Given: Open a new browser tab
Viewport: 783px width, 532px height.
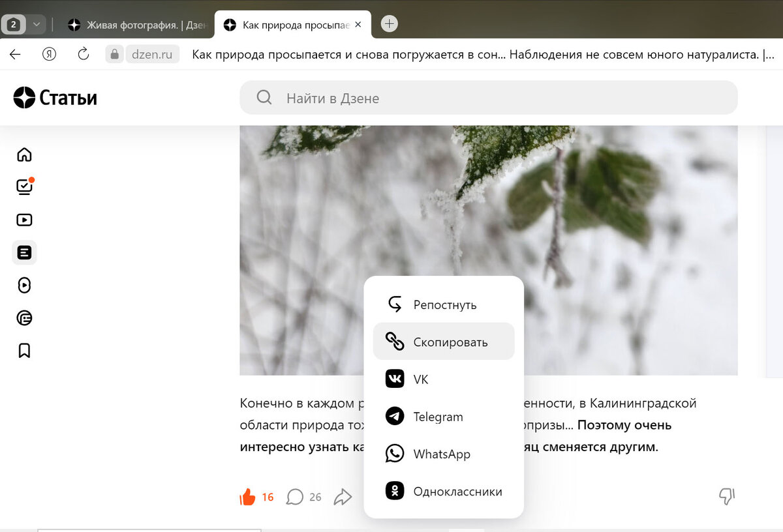Looking at the screenshot, I should [389, 24].
